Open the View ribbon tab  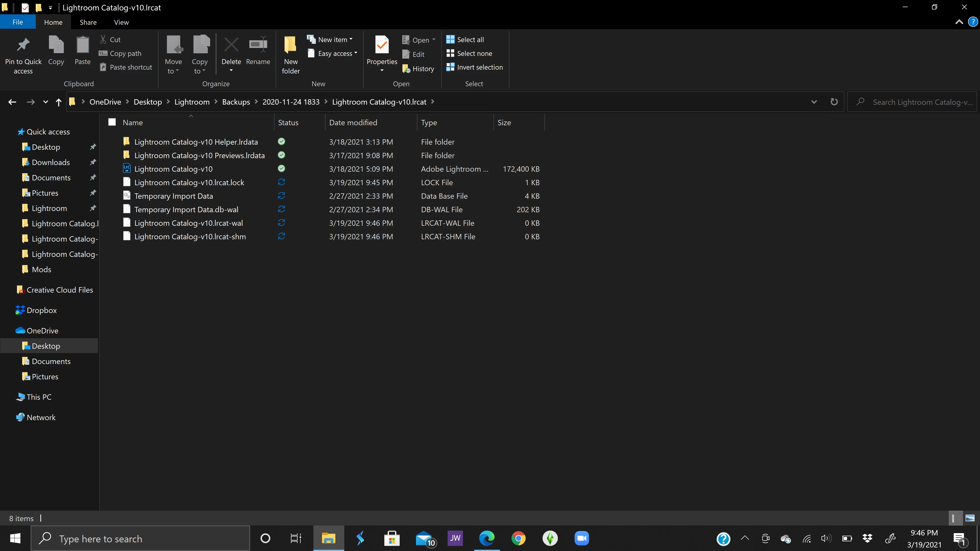(x=121, y=22)
